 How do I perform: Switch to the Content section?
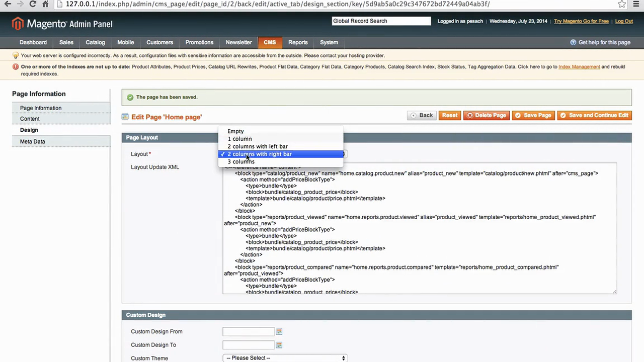coord(30,119)
